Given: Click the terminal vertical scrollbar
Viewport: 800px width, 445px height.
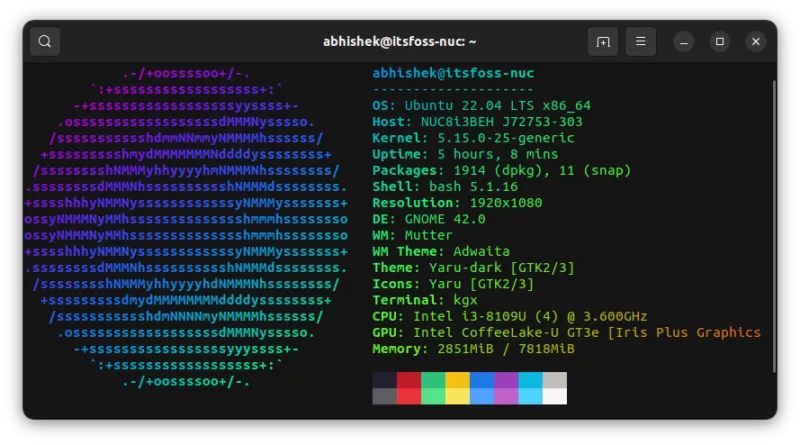Looking at the screenshot, I should 774,227.
